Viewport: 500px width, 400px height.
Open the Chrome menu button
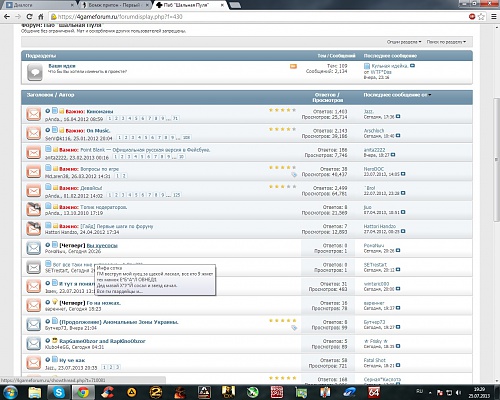point(494,16)
